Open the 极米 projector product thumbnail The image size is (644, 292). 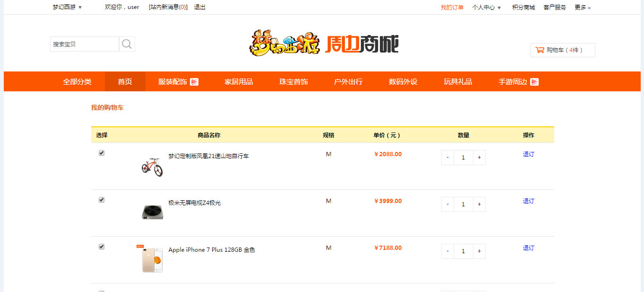pos(153,212)
